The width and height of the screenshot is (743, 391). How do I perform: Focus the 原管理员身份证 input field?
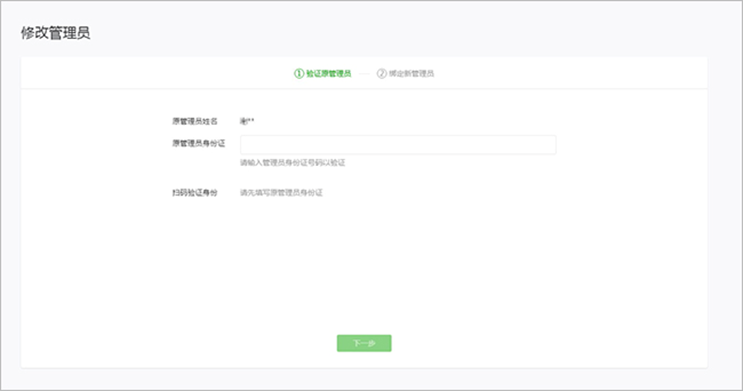[398, 145]
